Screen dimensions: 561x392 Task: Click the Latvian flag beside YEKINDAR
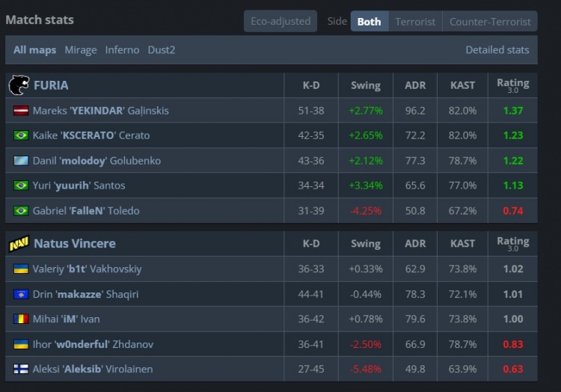[x=21, y=111]
